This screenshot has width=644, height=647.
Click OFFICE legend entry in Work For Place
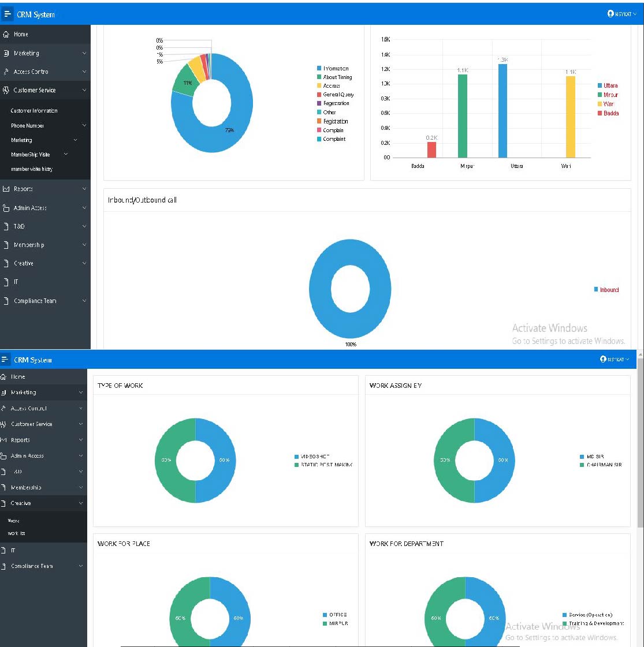coord(335,615)
